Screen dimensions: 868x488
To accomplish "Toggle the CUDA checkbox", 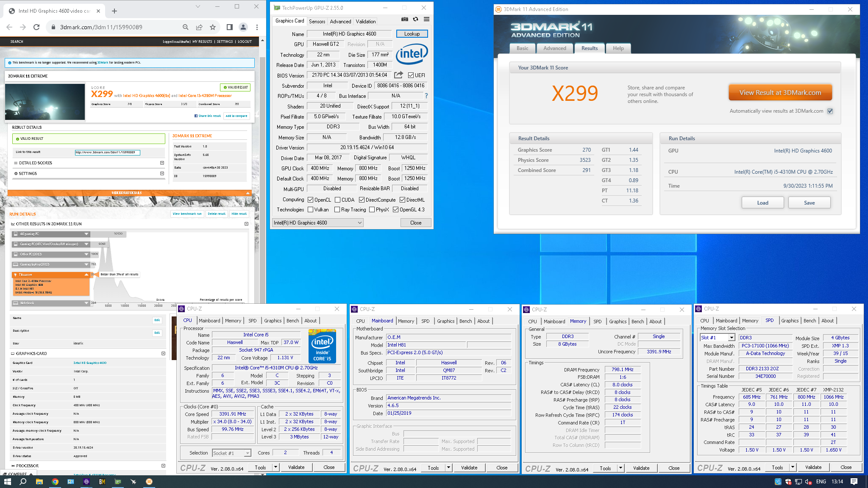I will pos(337,200).
